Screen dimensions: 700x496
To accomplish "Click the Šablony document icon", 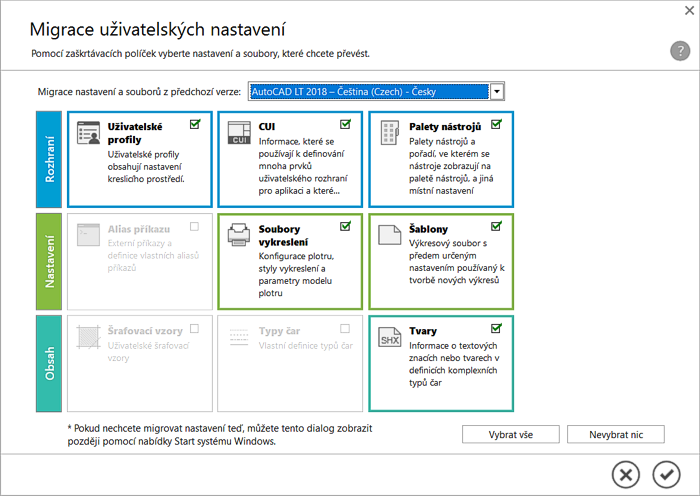I will point(390,235).
